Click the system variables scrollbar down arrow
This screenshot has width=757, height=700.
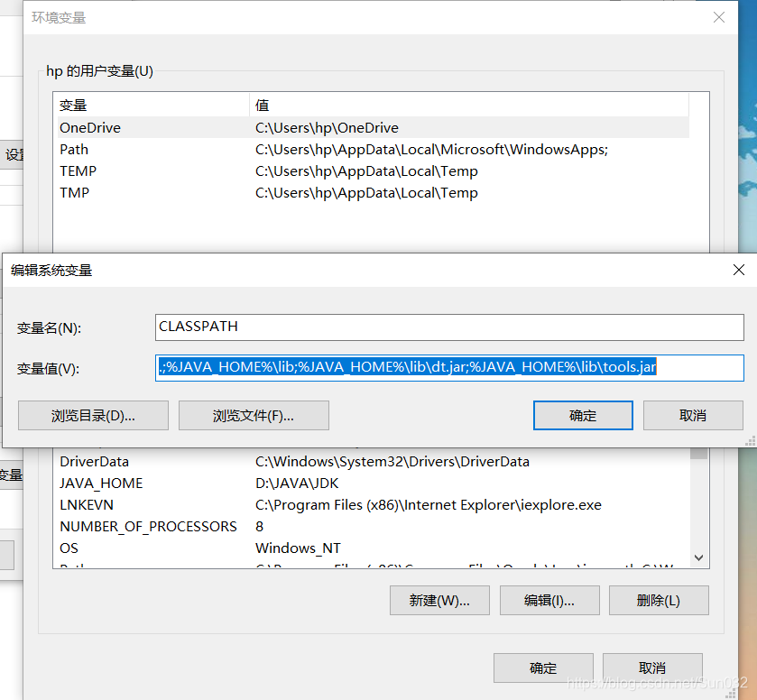tap(698, 557)
